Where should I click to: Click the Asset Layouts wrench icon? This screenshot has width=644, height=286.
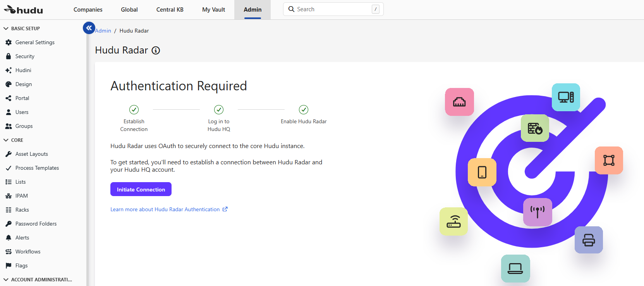coord(9,154)
